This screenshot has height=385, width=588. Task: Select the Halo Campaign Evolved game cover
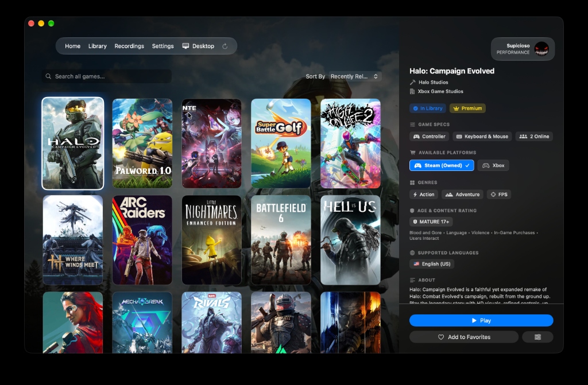tap(73, 143)
